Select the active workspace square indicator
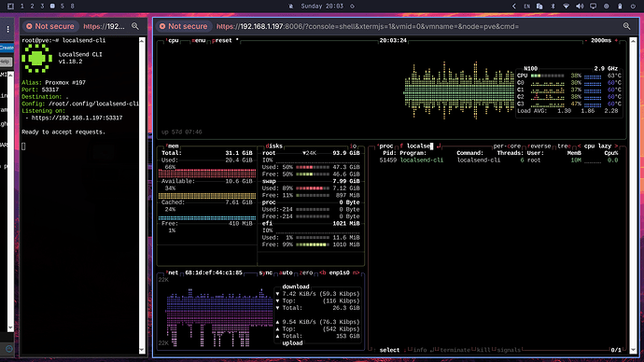Screen dimensions: 644x362 point(52,7)
